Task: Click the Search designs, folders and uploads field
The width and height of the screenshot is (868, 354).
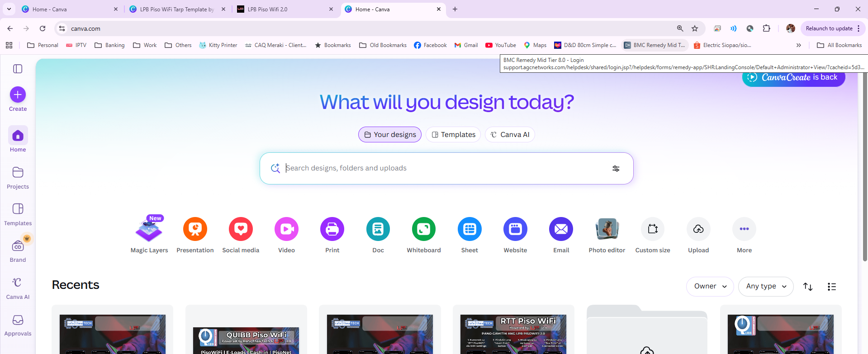Action: 446,168
